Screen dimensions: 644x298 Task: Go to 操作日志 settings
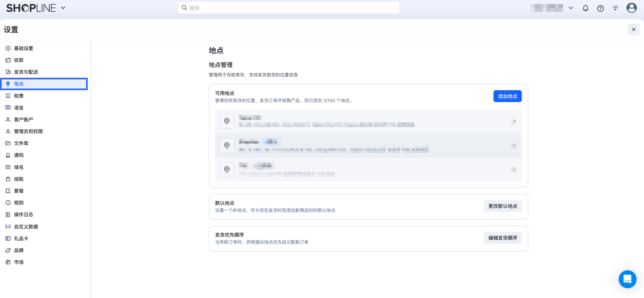(x=45, y=215)
